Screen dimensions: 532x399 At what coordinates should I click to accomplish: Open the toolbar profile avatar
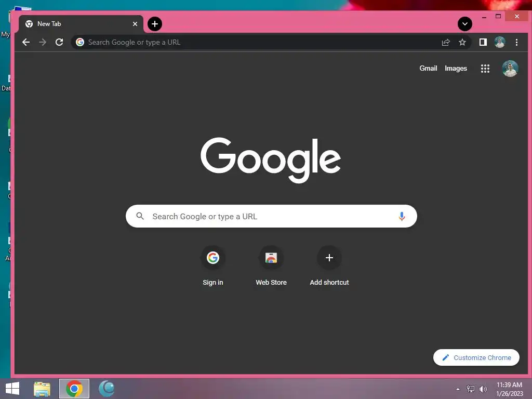pyautogui.click(x=500, y=42)
